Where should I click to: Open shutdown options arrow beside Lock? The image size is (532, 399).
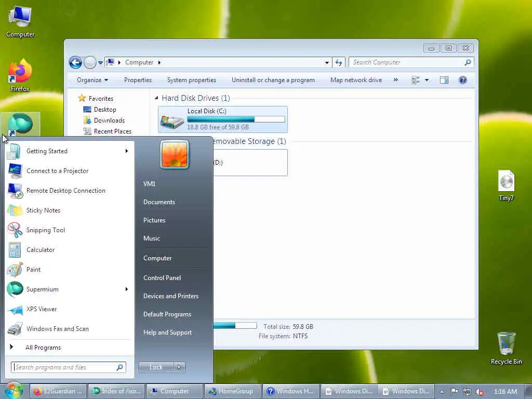179,367
